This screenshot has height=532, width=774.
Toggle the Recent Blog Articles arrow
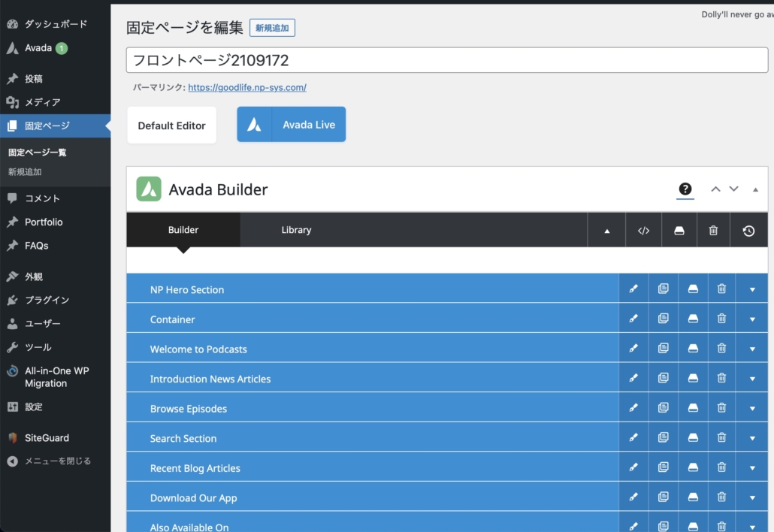click(751, 468)
